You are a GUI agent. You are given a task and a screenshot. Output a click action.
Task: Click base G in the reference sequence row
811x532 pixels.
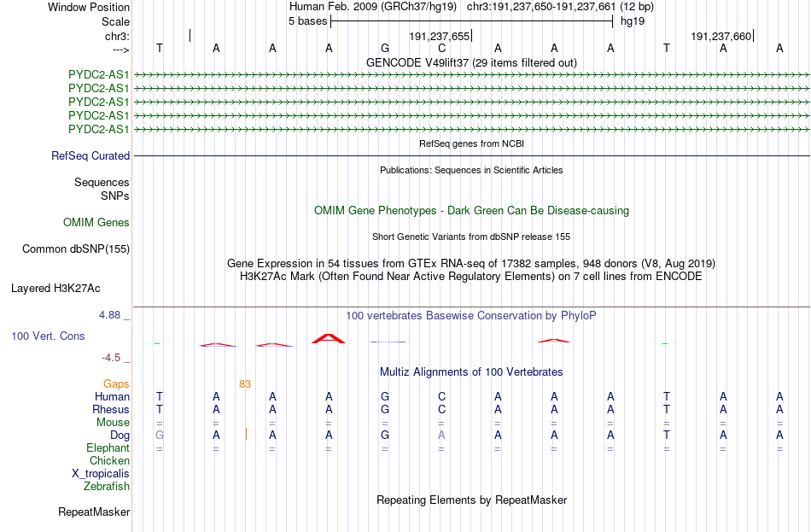385,48
